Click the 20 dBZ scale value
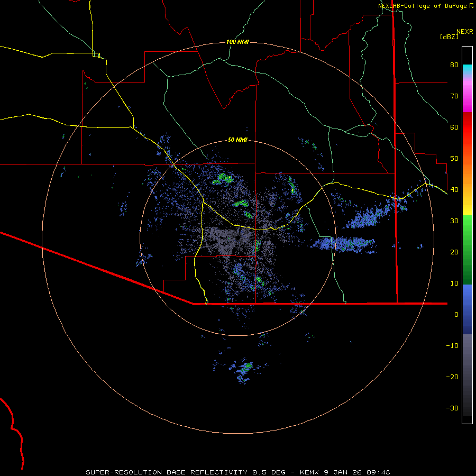The image size is (476, 476). click(454, 252)
